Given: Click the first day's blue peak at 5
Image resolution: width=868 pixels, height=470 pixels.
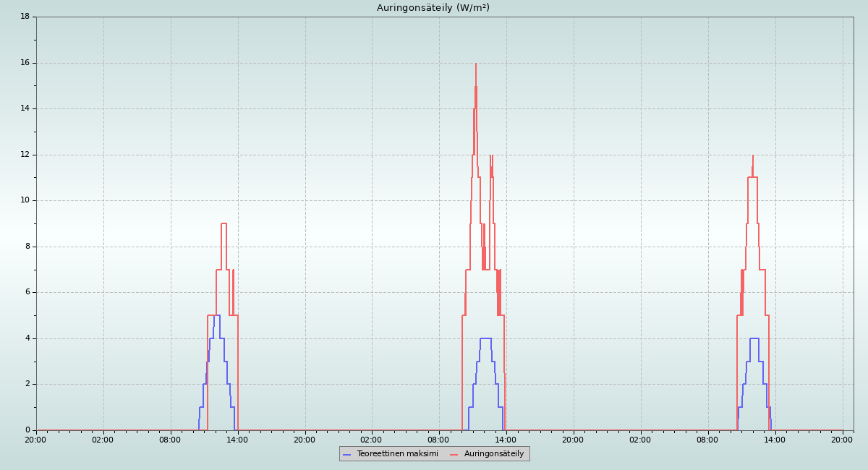Looking at the screenshot, I should [x=217, y=315].
